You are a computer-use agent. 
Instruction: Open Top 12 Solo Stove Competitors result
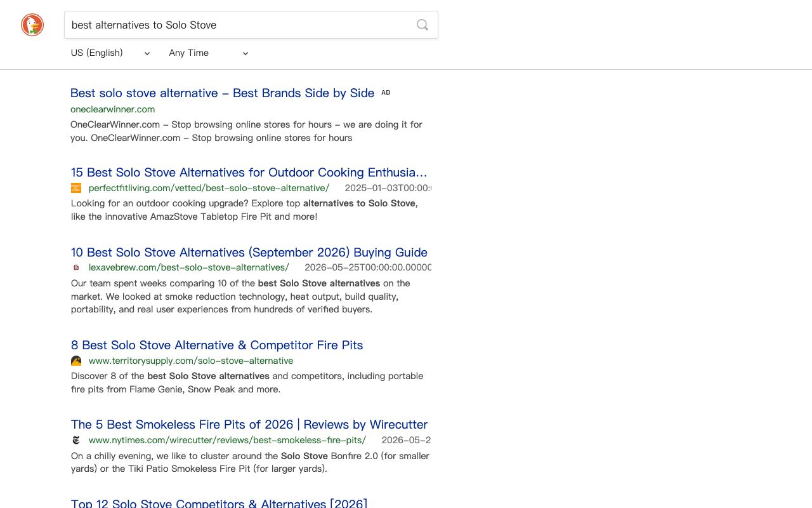click(219, 503)
